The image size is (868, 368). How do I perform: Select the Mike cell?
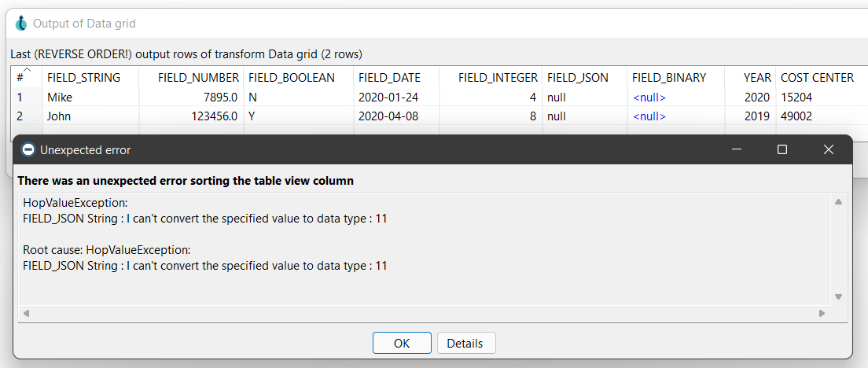tap(90, 98)
